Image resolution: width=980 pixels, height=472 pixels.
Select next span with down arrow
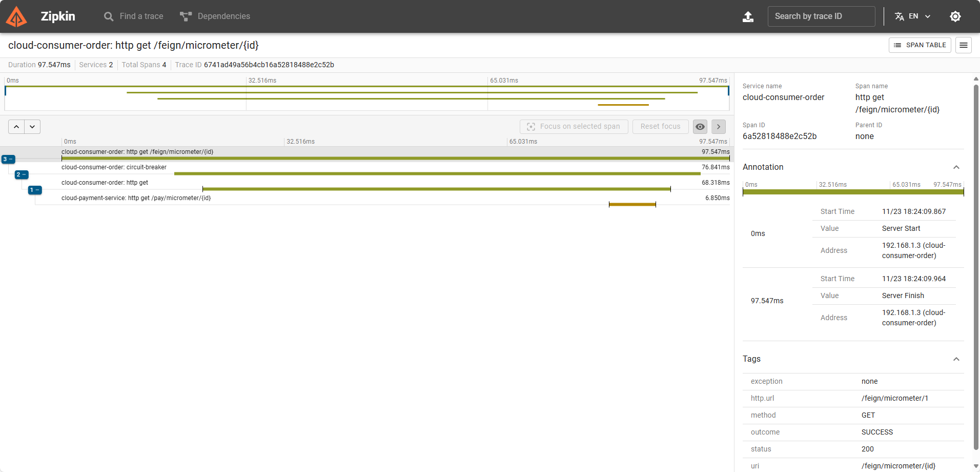pos(32,127)
